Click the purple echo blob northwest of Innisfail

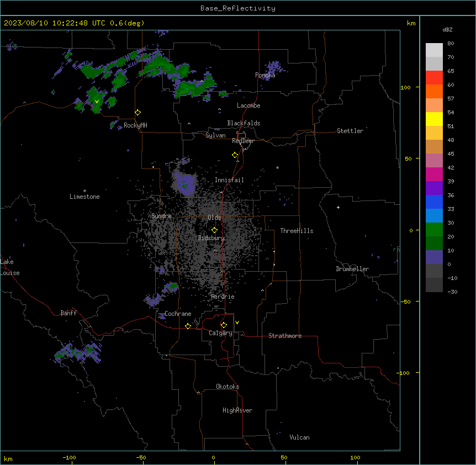pyautogui.click(x=186, y=183)
